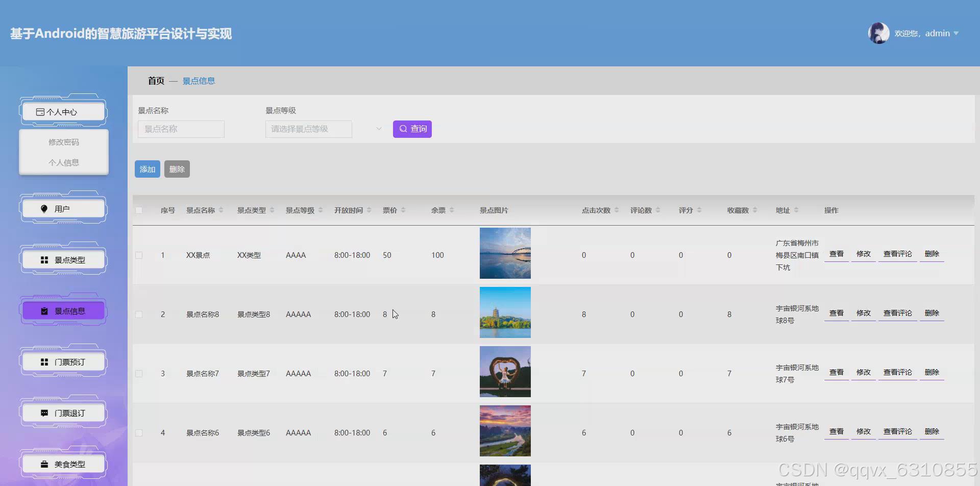The image size is (980, 486).
Task: Click 查看 for XX景点 row
Action: click(x=837, y=254)
